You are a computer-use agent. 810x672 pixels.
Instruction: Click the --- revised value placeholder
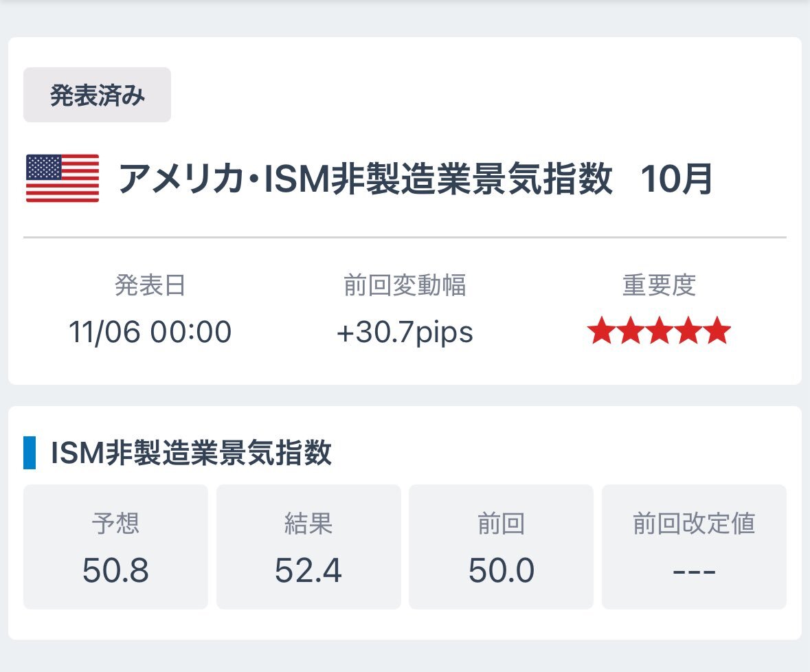pyautogui.click(x=694, y=572)
